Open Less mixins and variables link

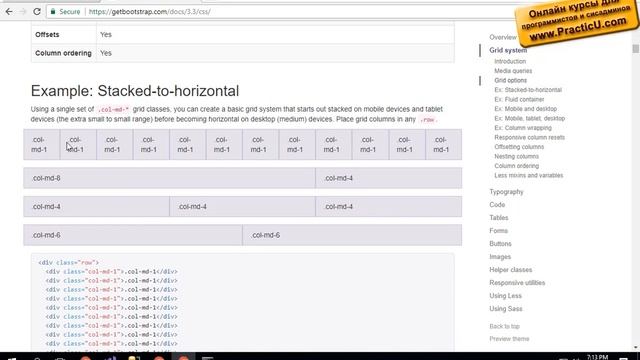[x=529, y=176]
